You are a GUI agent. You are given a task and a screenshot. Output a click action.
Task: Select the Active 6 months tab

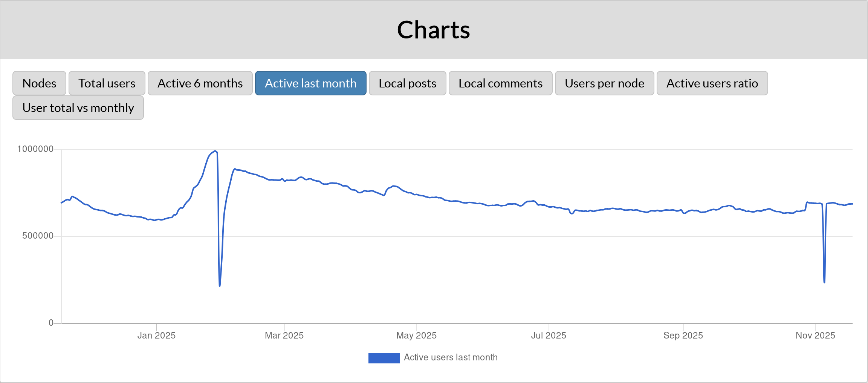click(200, 83)
